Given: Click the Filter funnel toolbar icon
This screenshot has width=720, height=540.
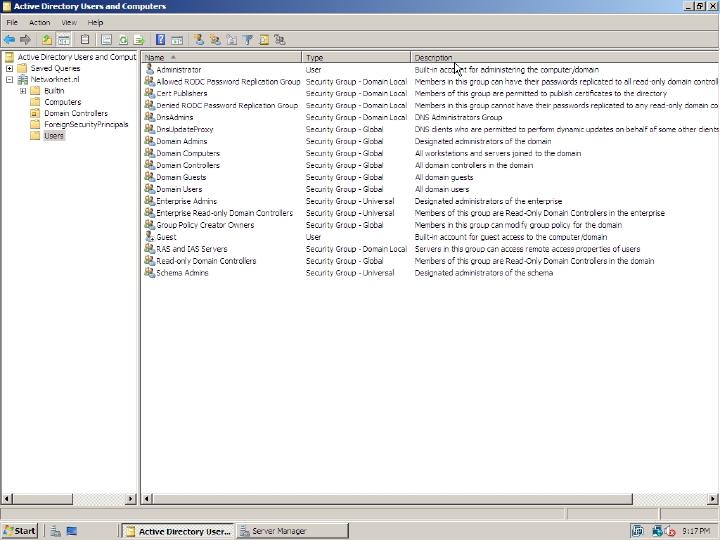Looking at the screenshot, I should pos(248,40).
